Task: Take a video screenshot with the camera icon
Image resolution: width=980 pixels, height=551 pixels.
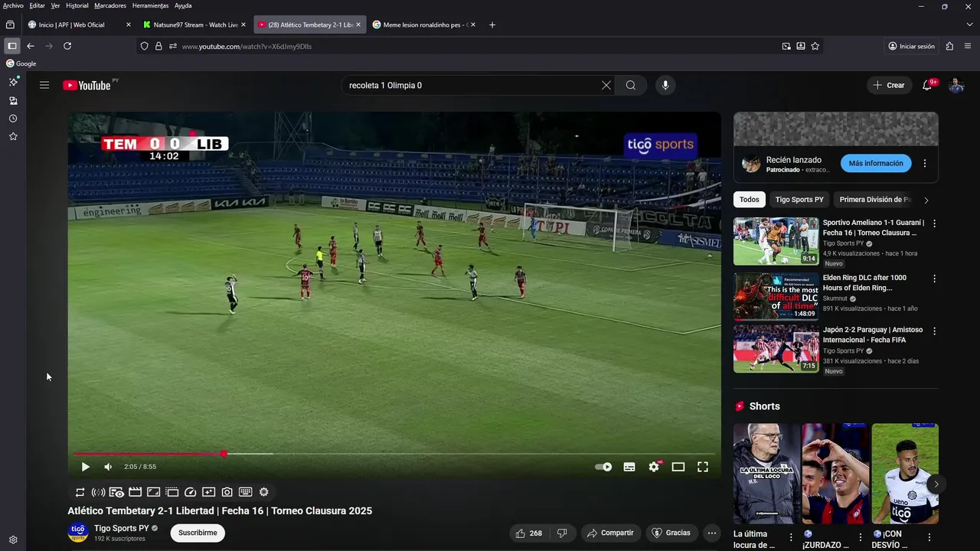Action: click(x=227, y=492)
